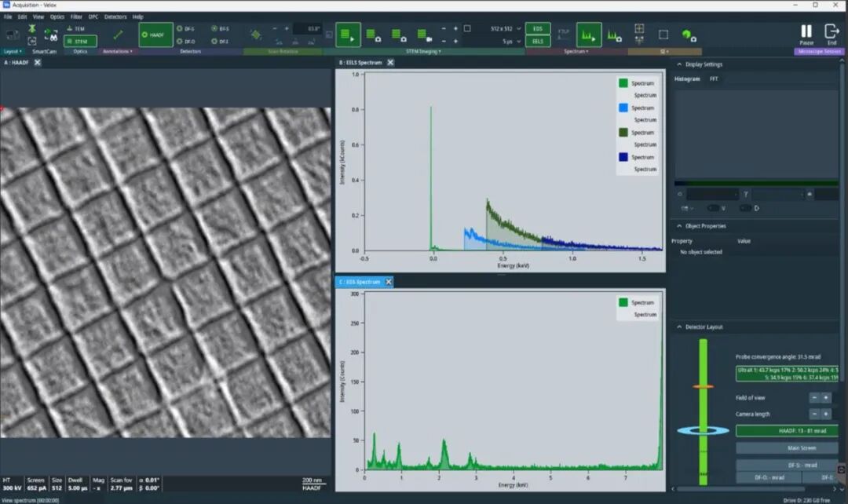Screen dimensions: 848x504
Task: Click the spectrum snapshot camera icon
Action: coord(614,35)
